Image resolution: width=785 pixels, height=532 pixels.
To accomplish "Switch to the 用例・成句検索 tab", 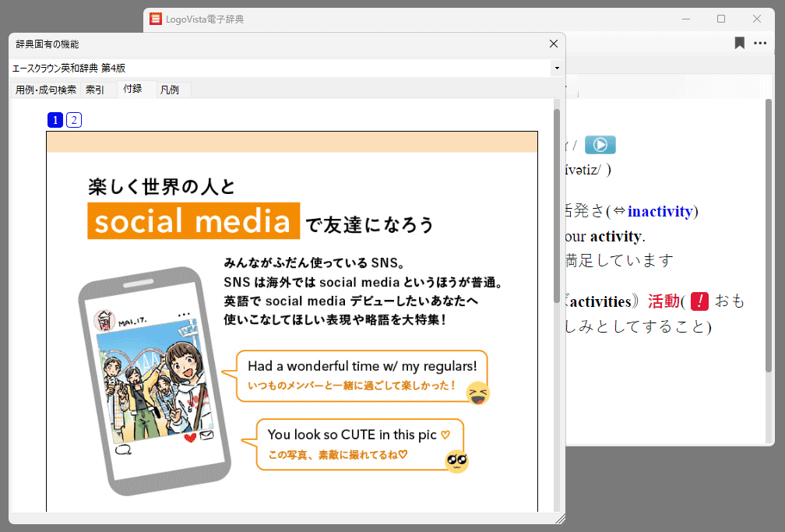I will coord(46,90).
